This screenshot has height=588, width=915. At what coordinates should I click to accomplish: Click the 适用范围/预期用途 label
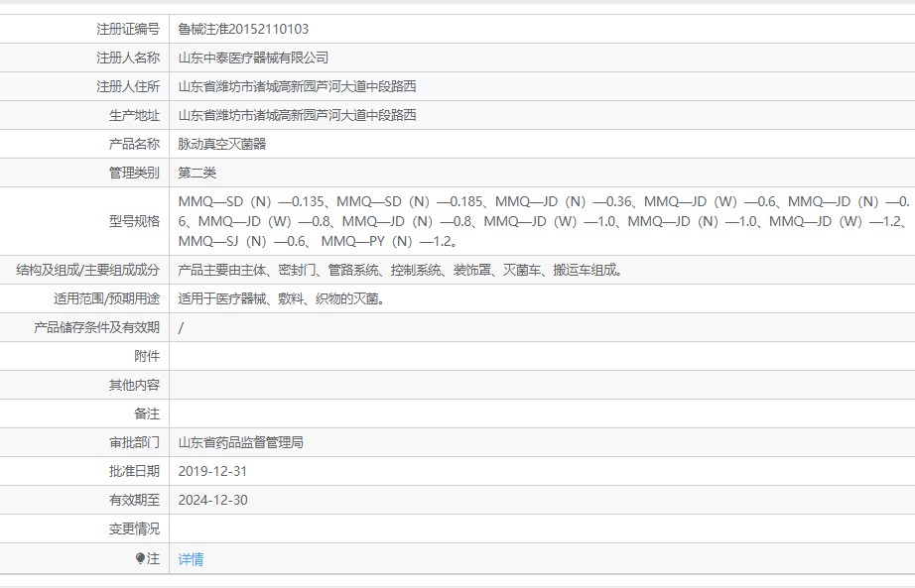point(107,298)
